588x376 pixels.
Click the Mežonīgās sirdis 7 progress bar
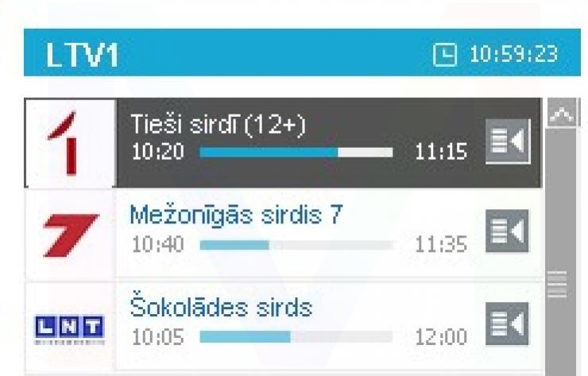pos(296,245)
